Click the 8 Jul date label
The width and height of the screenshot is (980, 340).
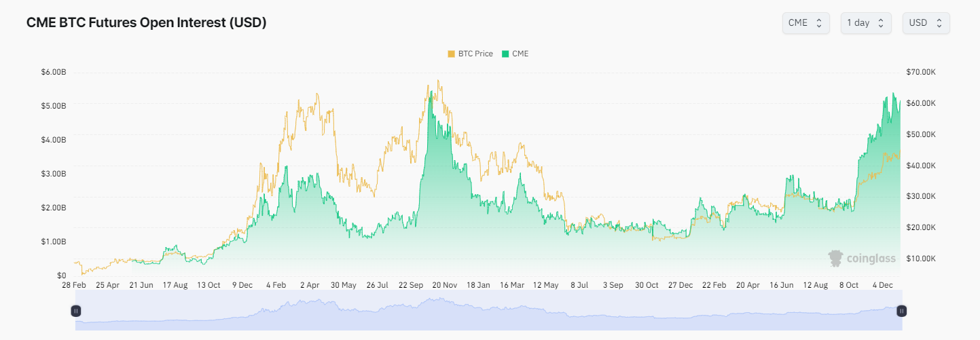tap(580, 286)
